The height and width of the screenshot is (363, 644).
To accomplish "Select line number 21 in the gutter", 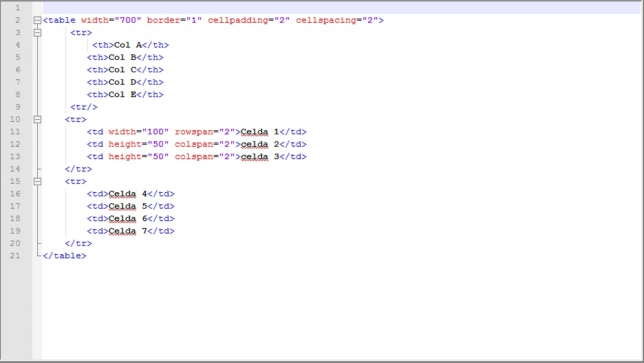I will [15, 256].
